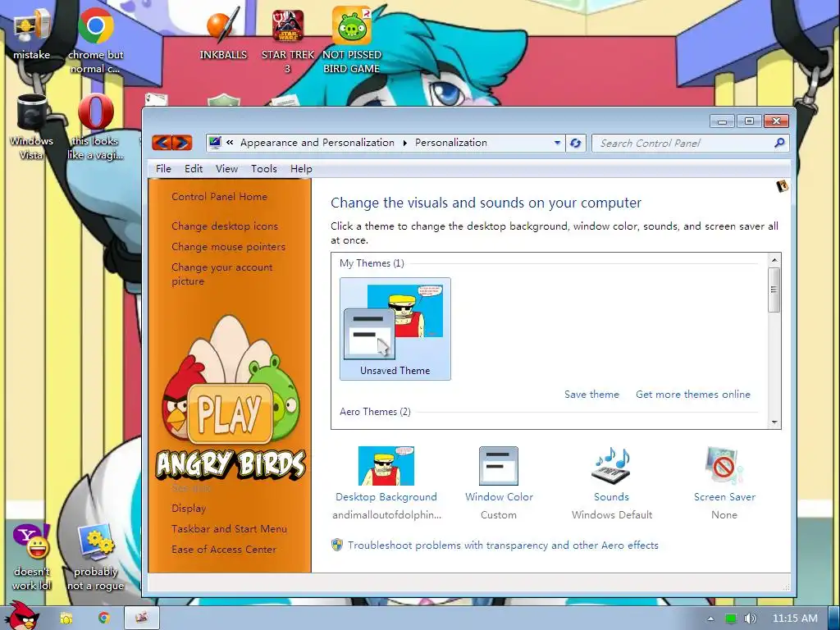Open the Display link

(189, 508)
